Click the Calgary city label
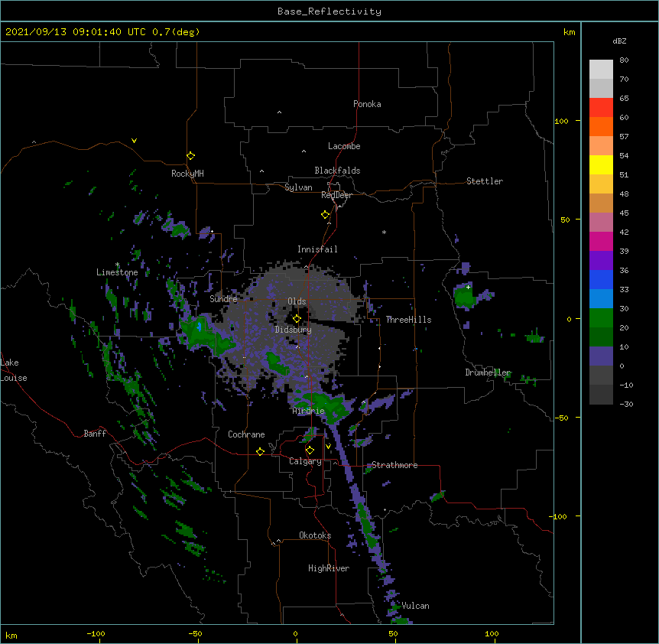 (x=305, y=461)
